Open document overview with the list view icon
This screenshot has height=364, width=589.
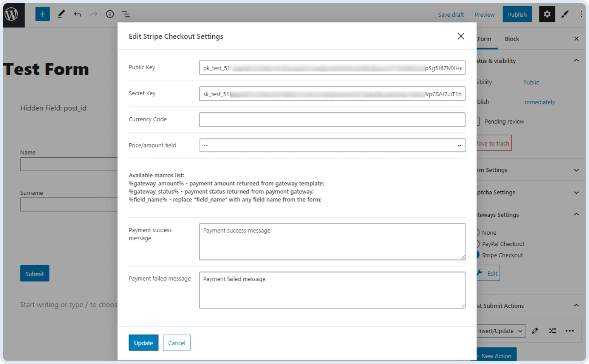(126, 14)
